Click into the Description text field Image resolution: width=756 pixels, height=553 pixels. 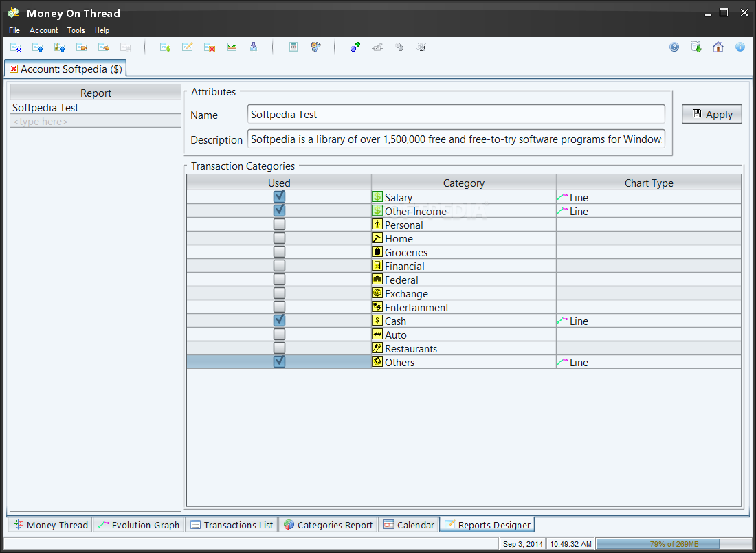pyautogui.click(x=456, y=139)
